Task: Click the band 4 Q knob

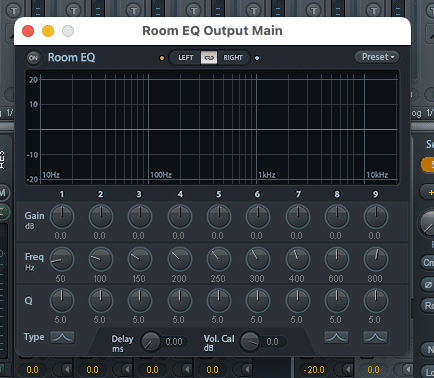Action: (x=180, y=300)
